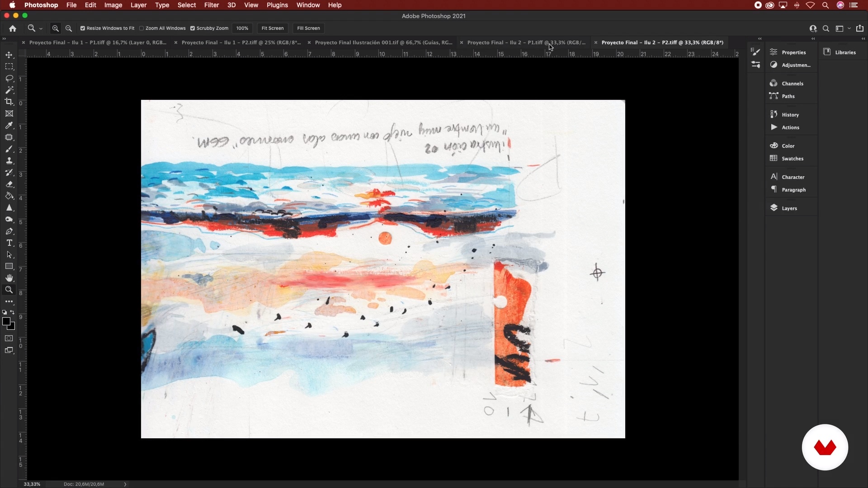Swap foreground and background colors
The image size is (868, 488).
tap(13, 312)
